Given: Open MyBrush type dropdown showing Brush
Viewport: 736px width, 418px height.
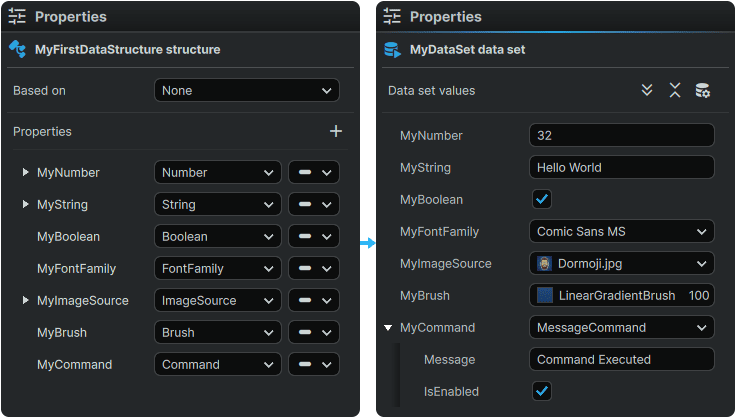Looking at the screenshot, I should tap(218, 332).
